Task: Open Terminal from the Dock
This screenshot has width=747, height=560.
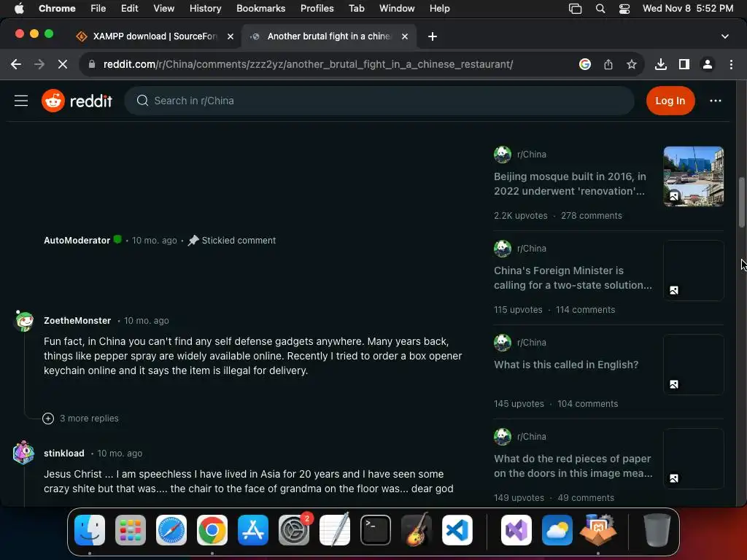Action: click(x=376, y=530)
